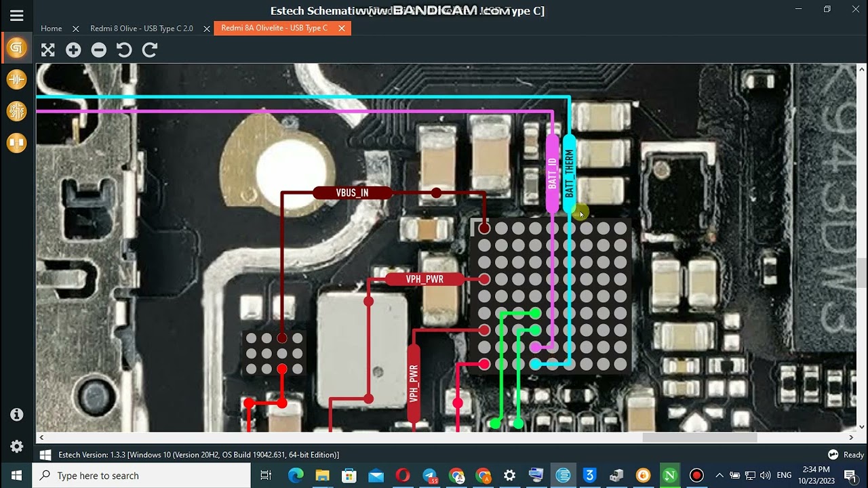The height and width of the screenshot is (488, 868).
Task: Open File Explorer from the taskbar
Action: 323,475
